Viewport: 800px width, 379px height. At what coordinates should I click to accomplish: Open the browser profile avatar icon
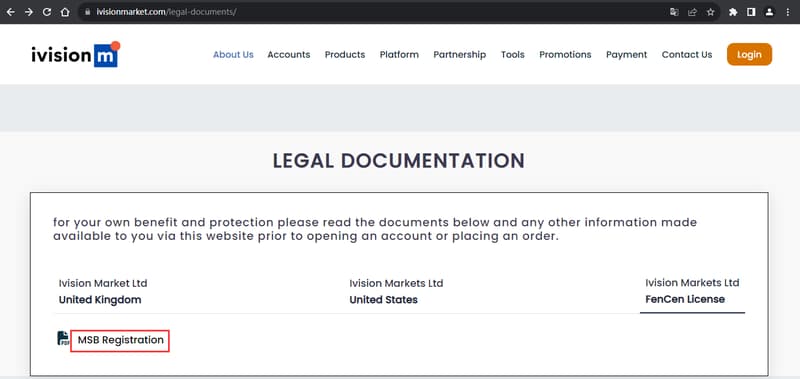(x=769, y=12)
